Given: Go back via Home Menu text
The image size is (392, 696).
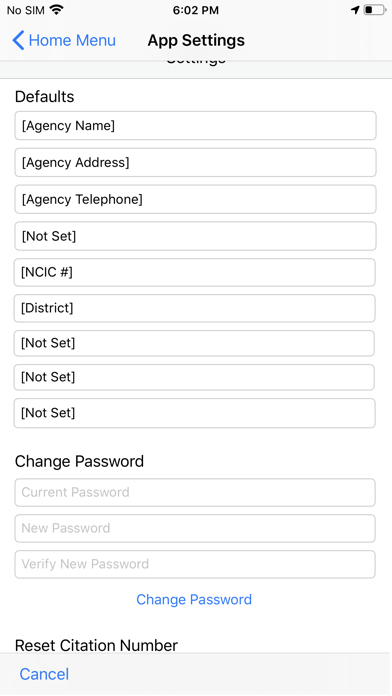Looking at the screenshot, I should [x=72, y=40].
